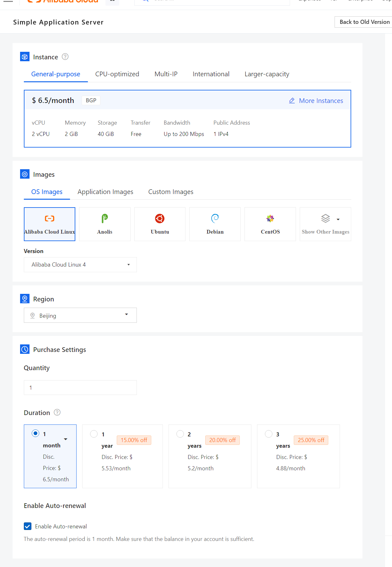This screenshot has width=392, height=567.
Task: Click the BGP tag
Action: point(91,100)
